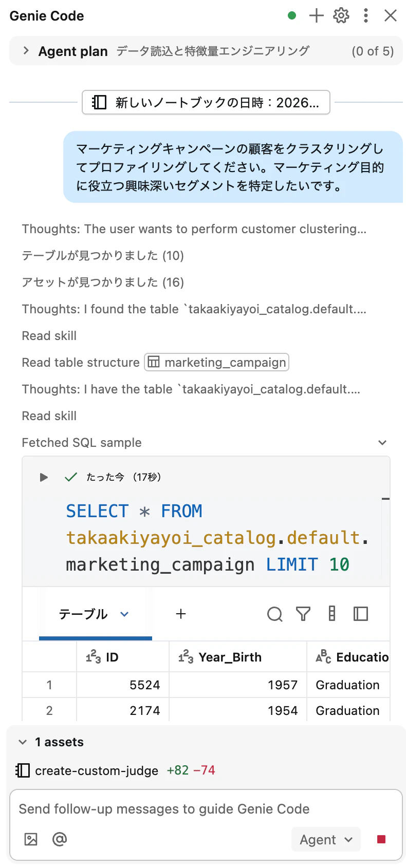This screenshot has height=868, width=406.
Task: Click the @ mention icon
Action: coord(60,839)
